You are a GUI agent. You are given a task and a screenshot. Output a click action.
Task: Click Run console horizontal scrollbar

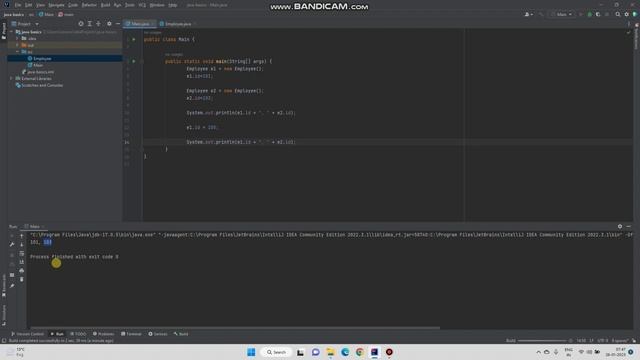(x=235, y=328)
